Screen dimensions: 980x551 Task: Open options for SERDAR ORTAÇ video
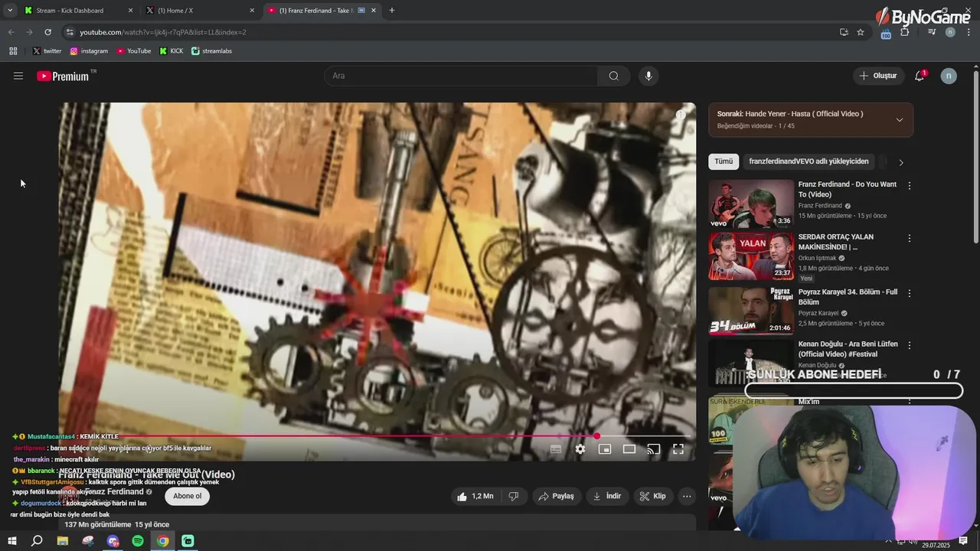point(910,239)
